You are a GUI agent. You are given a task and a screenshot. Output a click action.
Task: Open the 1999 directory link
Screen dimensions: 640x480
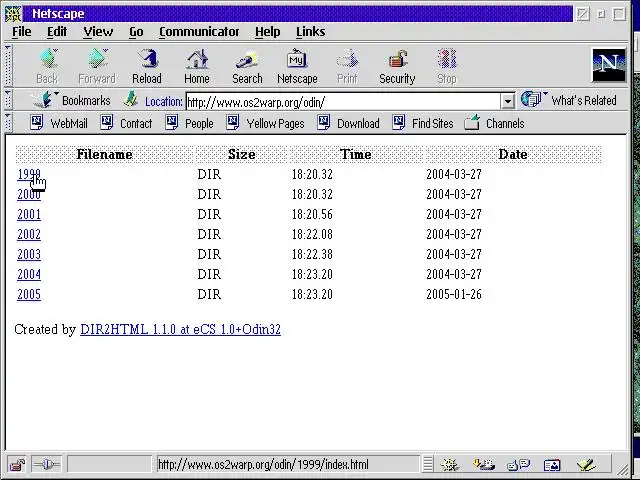[29, 174]
